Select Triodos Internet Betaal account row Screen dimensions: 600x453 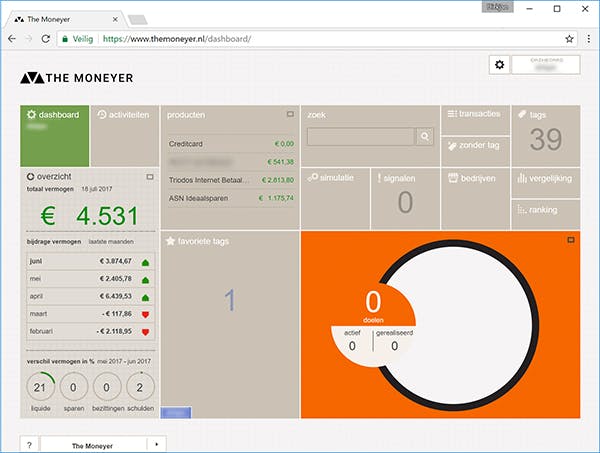coord(231,180)
